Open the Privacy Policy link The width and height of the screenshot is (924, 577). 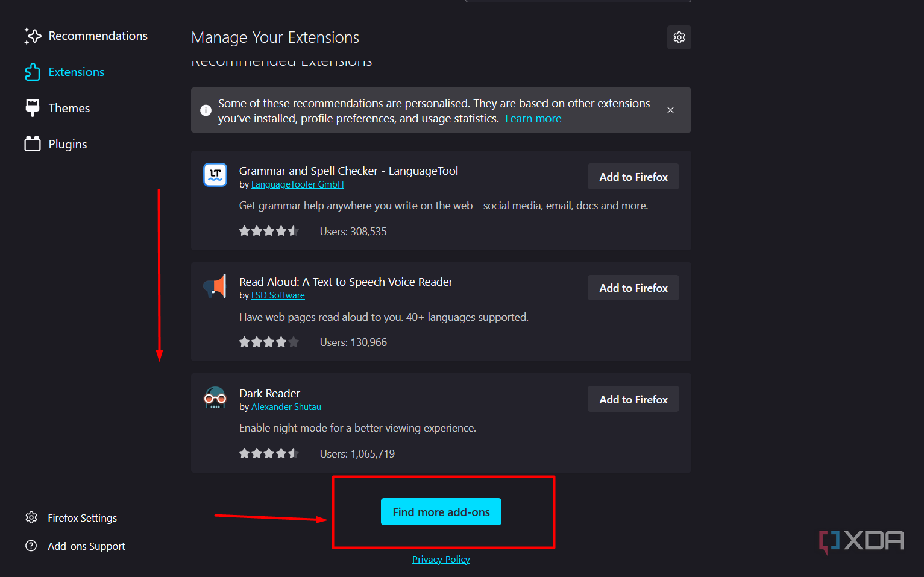[441, 560]
